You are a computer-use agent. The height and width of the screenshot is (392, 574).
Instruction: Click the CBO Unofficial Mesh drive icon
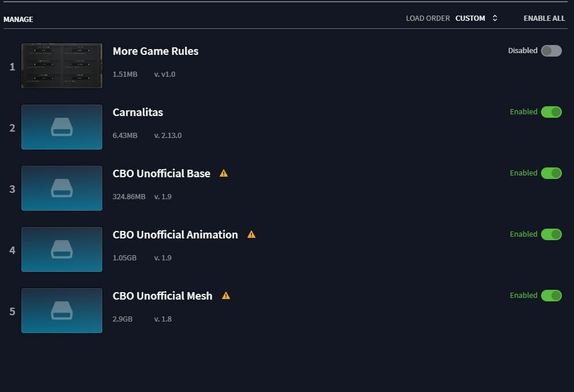[x=62, y=311]
